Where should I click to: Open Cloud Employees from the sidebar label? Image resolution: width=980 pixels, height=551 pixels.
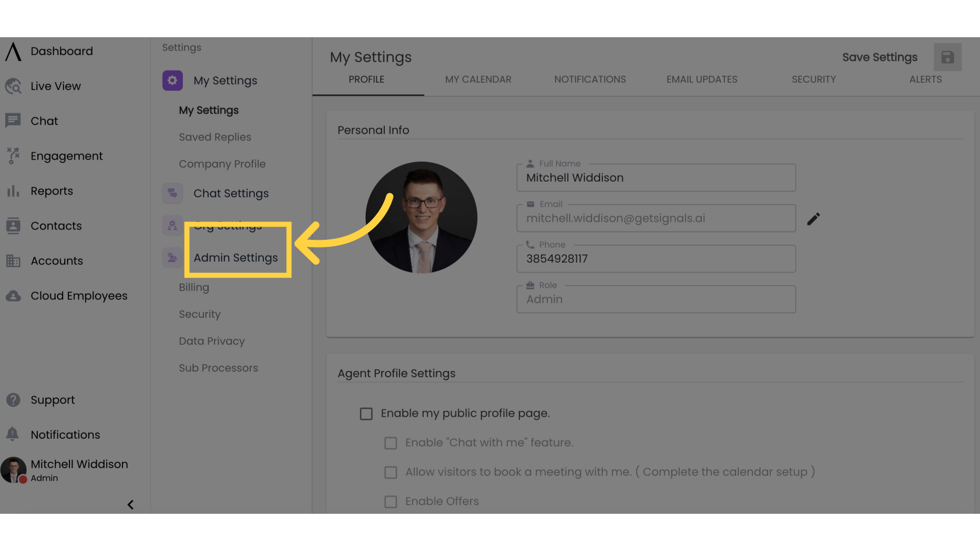tap(79, 296)
